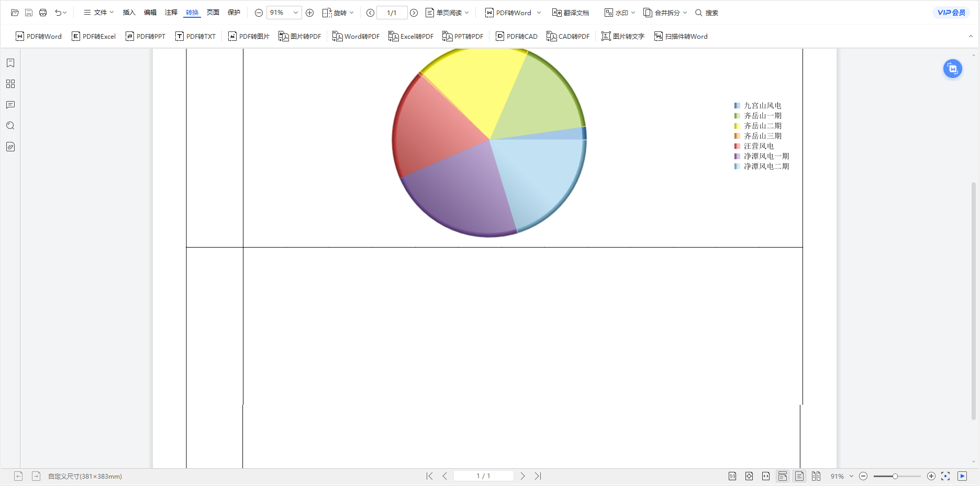The width and height of the screenshot is (980, 486).
Task: Open the 页面 tab
Action: [213, 13]
